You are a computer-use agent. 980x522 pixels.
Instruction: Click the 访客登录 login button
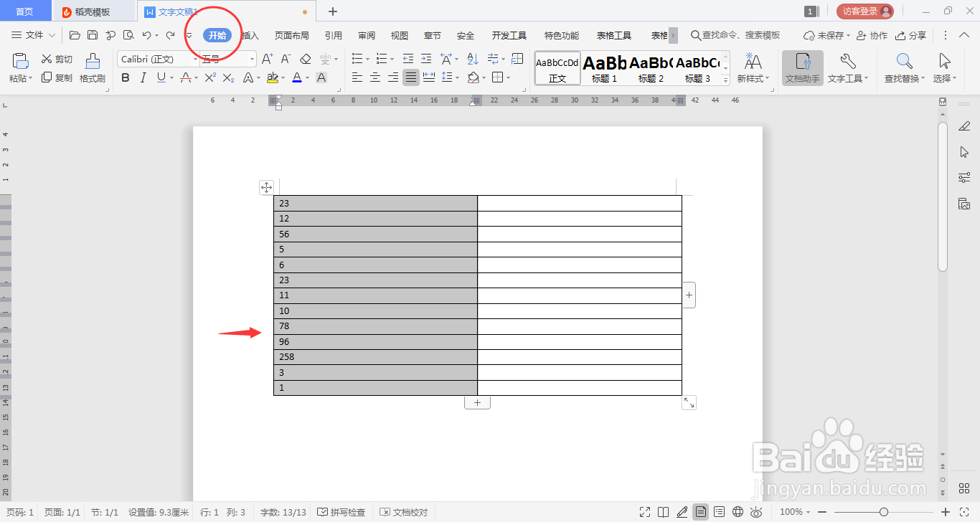pos(865,11)
